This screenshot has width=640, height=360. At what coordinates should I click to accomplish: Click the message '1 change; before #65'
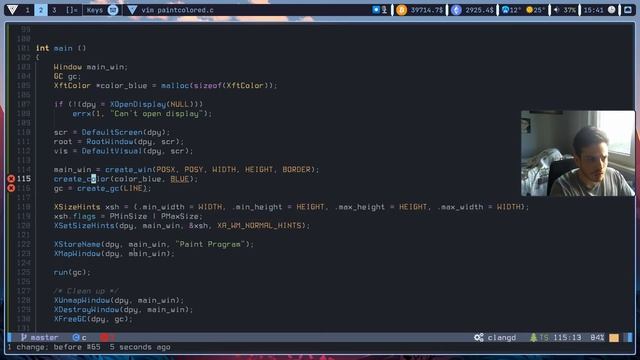(54, 347)
